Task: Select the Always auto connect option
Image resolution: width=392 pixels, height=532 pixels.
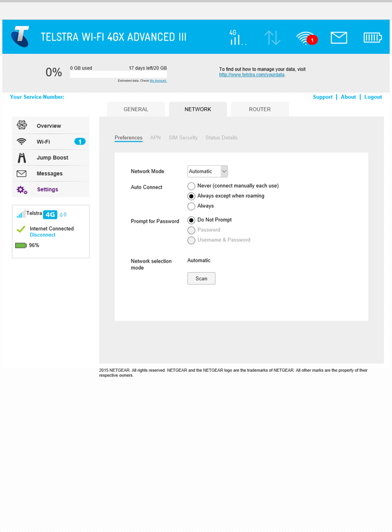Action: pos(192,206)
